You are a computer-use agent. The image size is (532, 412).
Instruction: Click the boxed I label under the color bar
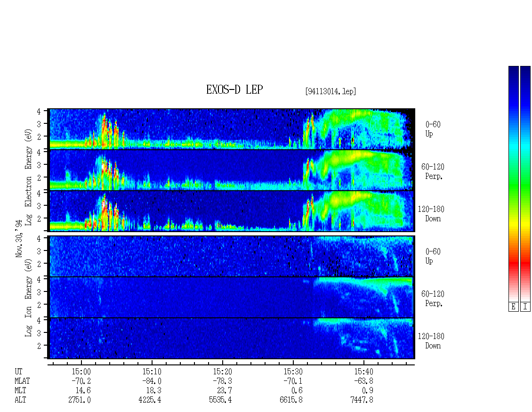click(x=525, y=307)
